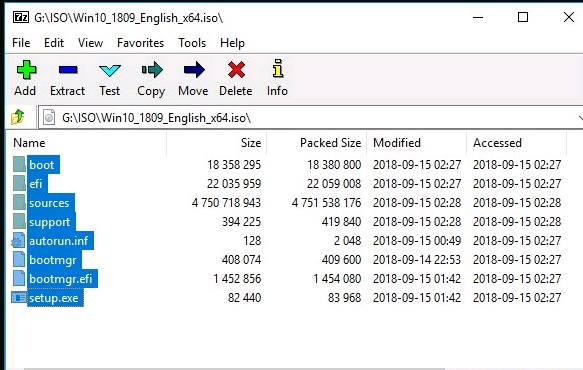Click the boot folder icon
The width and height of the screenshot is (583, 370).
pos(19,164)
